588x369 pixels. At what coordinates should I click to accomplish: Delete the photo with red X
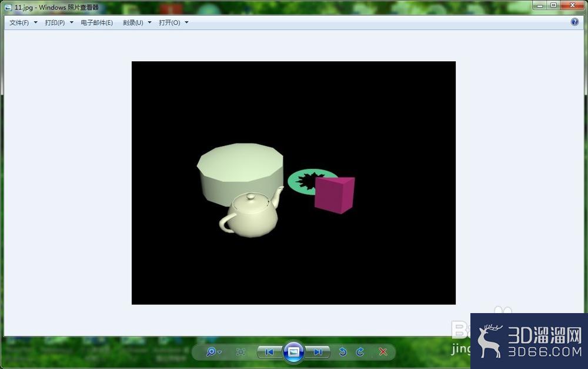click(383, 352)
